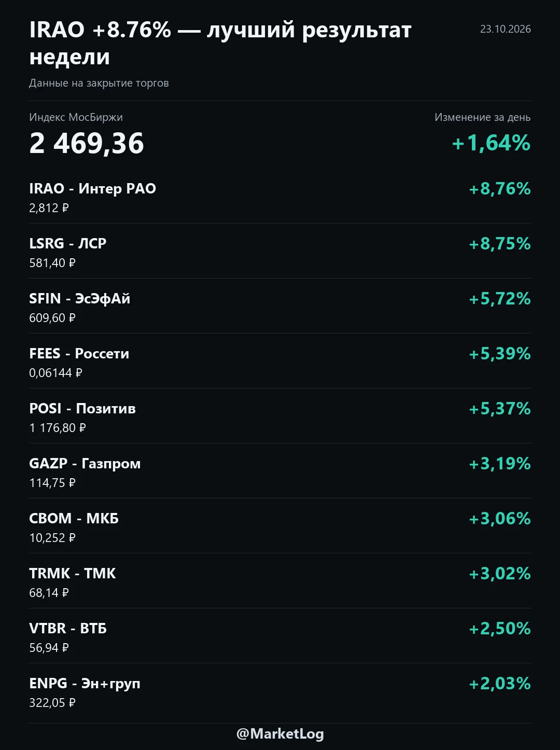
Task: Click the date 23.10.2026
Action: (506, 29)
